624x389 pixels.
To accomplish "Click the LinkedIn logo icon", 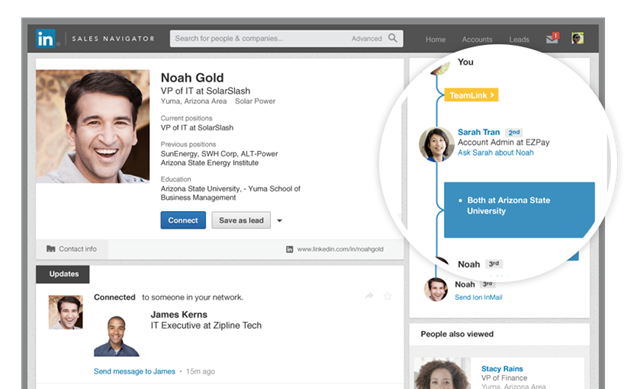I will click(45, 39).
